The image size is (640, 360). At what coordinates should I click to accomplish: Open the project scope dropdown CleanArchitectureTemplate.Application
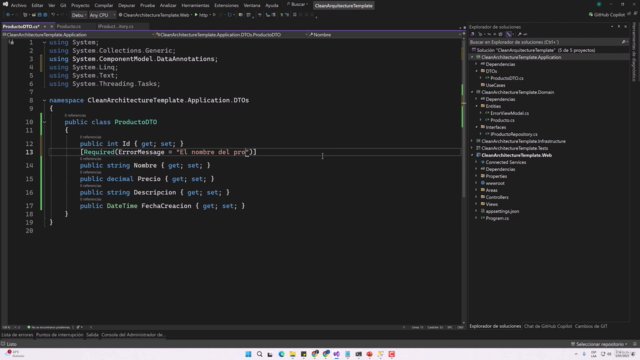(x=78, y=35)
